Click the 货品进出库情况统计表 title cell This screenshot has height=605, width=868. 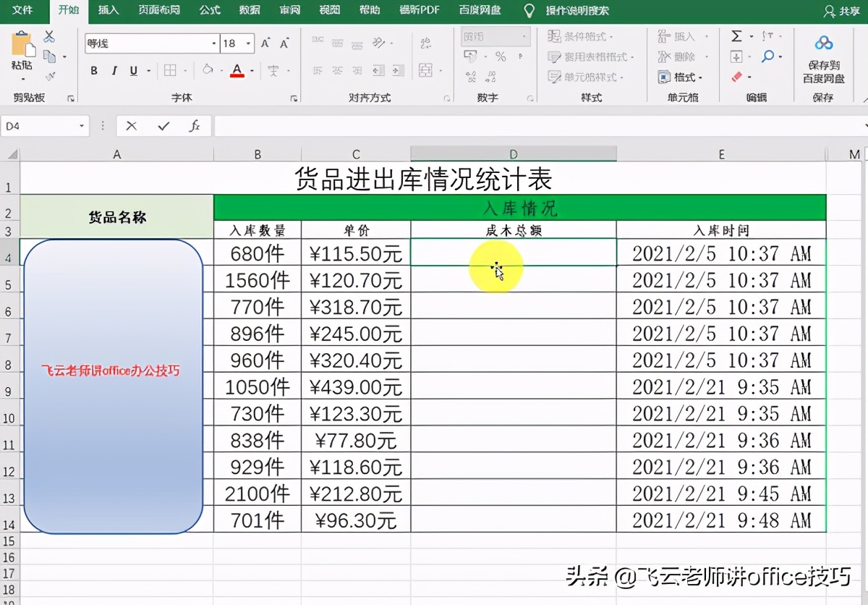[x=423, y=178]
